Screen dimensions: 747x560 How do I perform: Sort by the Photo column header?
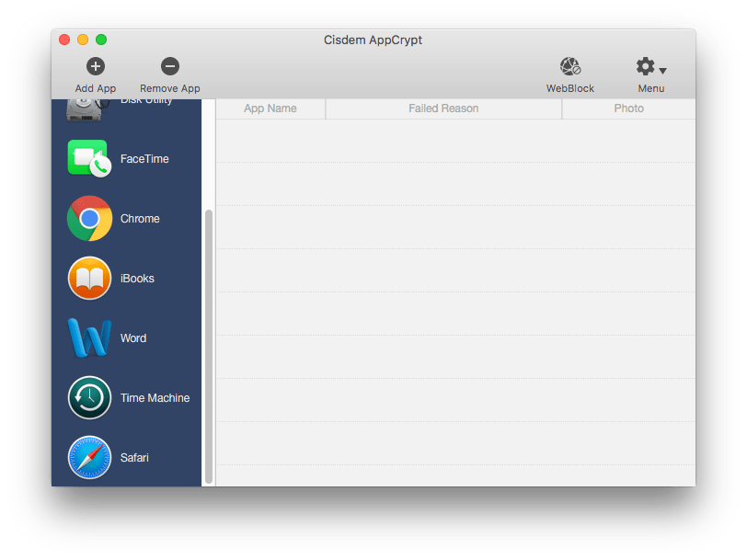(x=628, y=109)
